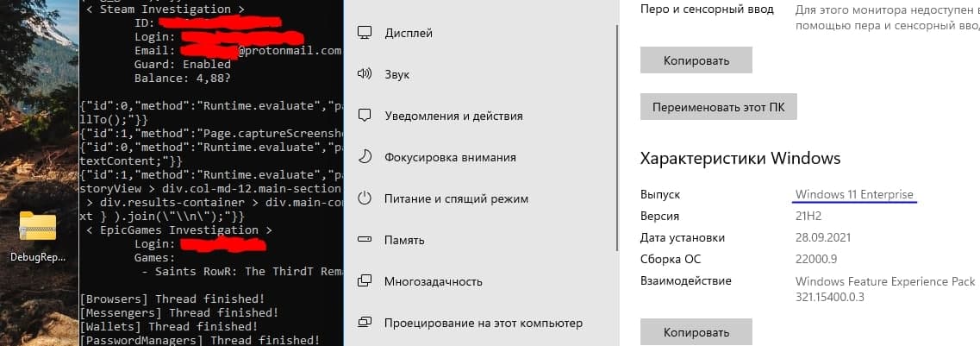Click the Дисплей monitor icon
This screenshot has height=346, width=980.
[365, 33]
